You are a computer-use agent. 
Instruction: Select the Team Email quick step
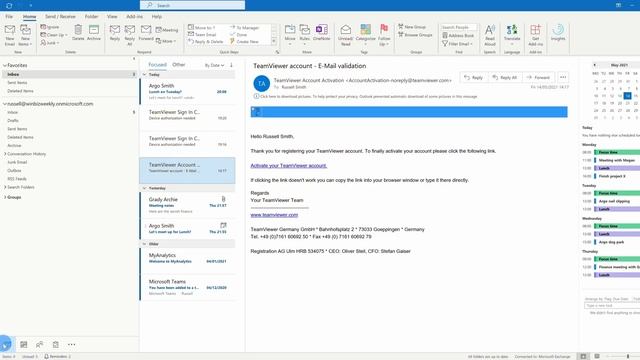pos(202,34)
